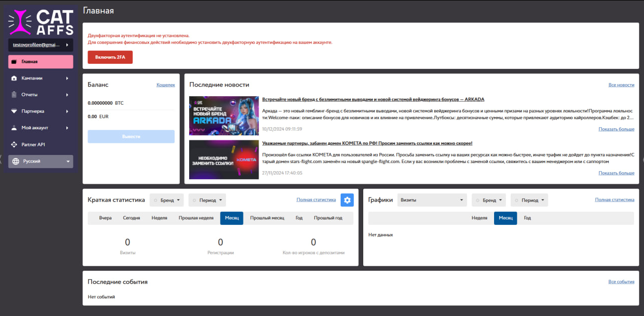644x316 pixels.
Task: Open statistics settings with the gear icon
Action: point(347,200)
